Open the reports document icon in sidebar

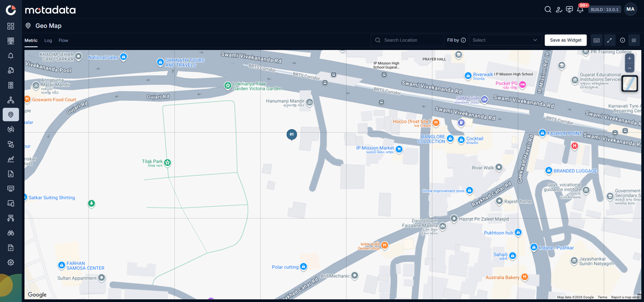tap(11, 174)
